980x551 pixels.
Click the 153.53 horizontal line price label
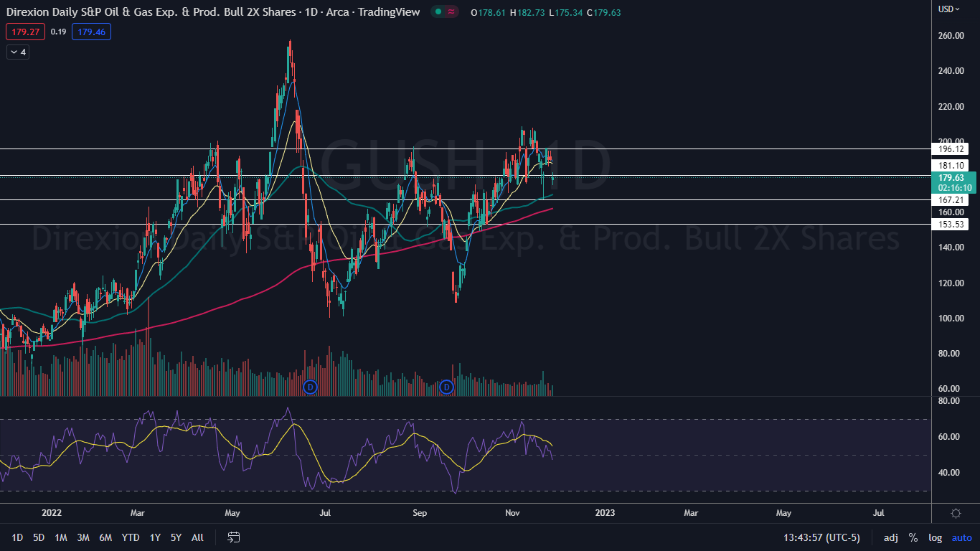949,225
